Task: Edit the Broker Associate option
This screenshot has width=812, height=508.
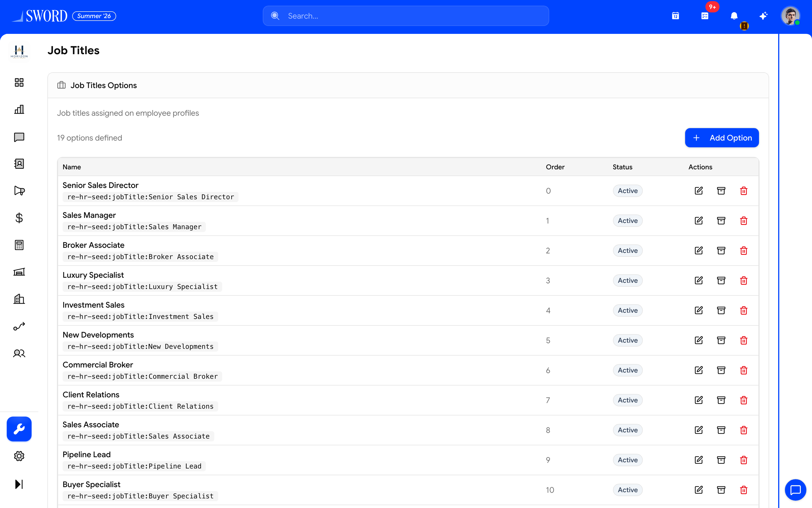Action: click(x=699, y=251)
